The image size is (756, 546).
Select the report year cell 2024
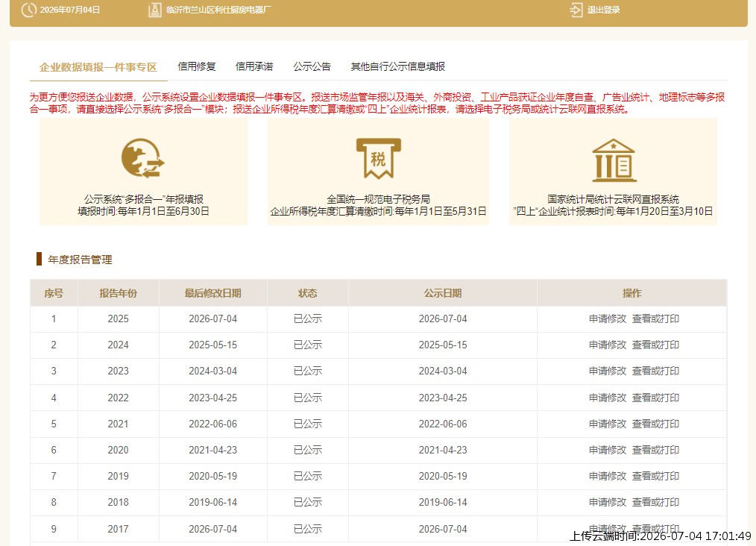tap(118, 345)
